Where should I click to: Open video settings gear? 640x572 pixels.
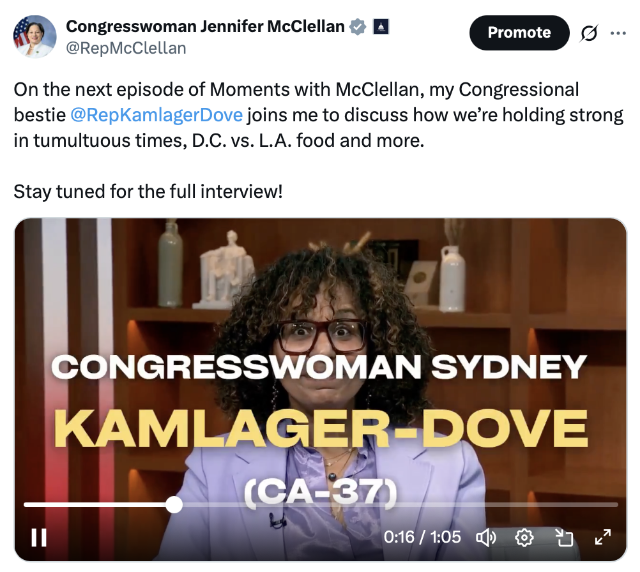524,538
